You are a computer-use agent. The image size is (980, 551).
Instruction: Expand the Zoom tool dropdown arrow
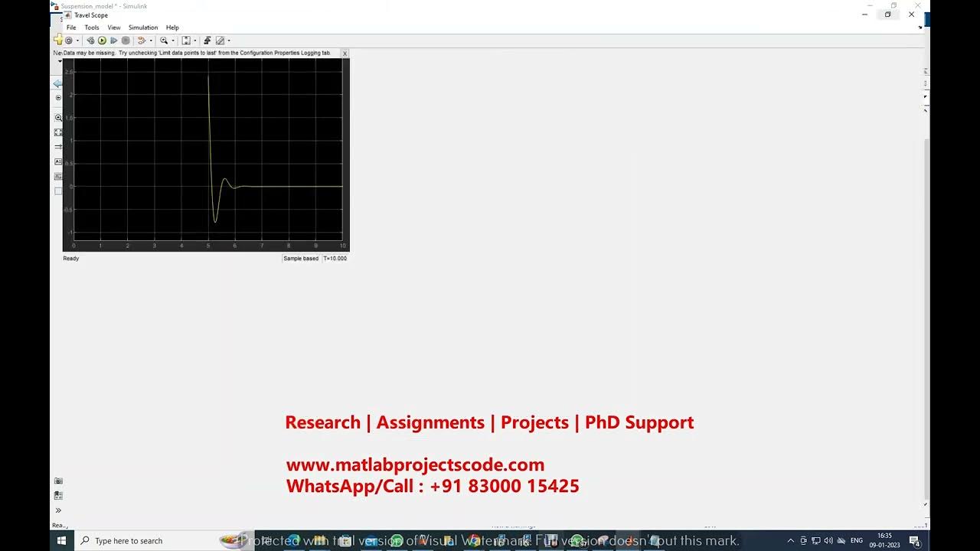click(173, 41)
